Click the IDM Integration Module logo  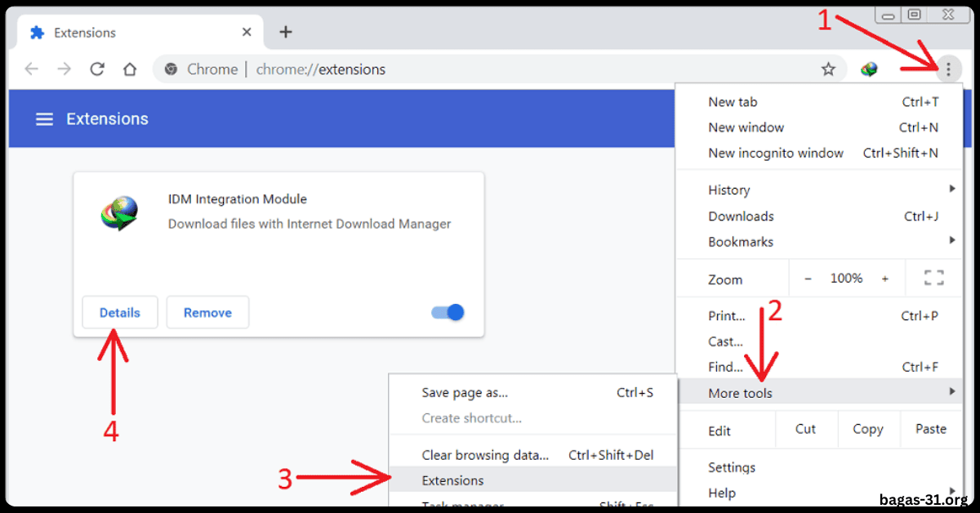pos(120,212)
